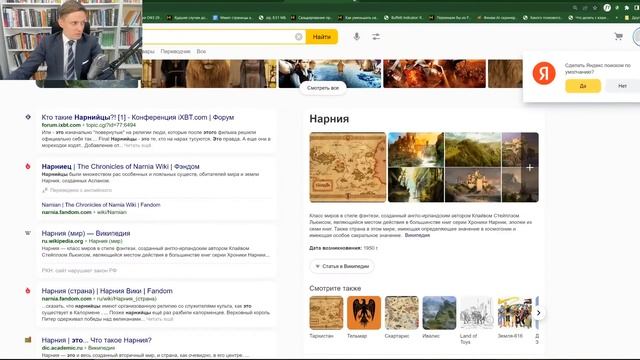Expand the Статья в Википедии dropdown

point(342,266)
